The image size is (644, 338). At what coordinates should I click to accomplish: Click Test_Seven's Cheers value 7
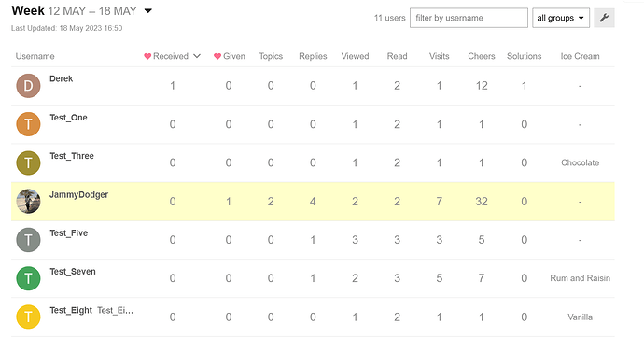point(482,278)
